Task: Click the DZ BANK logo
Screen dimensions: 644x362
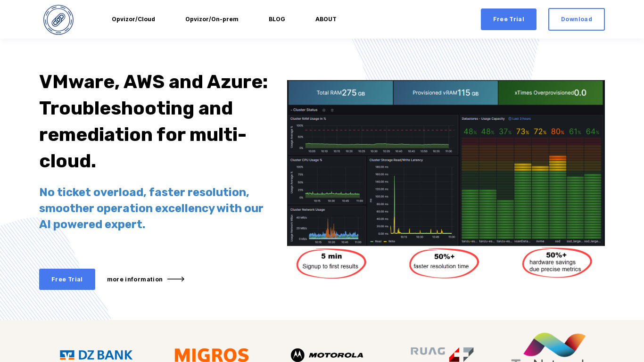Action: point(96,355)
